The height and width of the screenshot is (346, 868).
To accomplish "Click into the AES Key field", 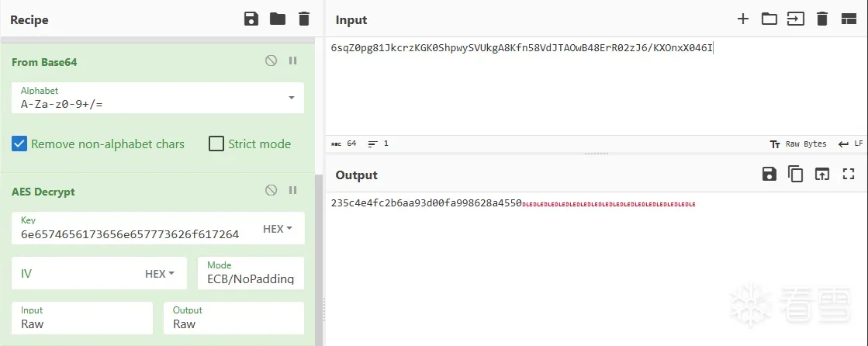I will 132,234.
